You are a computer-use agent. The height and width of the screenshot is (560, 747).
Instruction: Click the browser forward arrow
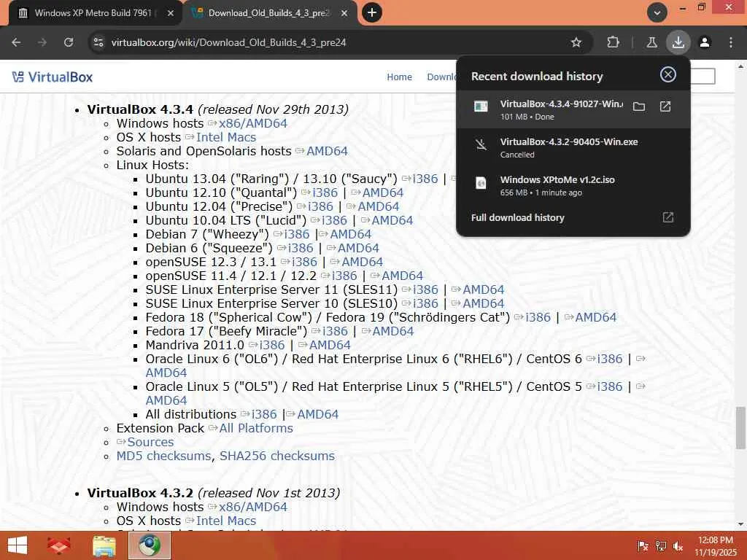click(42, 42)
